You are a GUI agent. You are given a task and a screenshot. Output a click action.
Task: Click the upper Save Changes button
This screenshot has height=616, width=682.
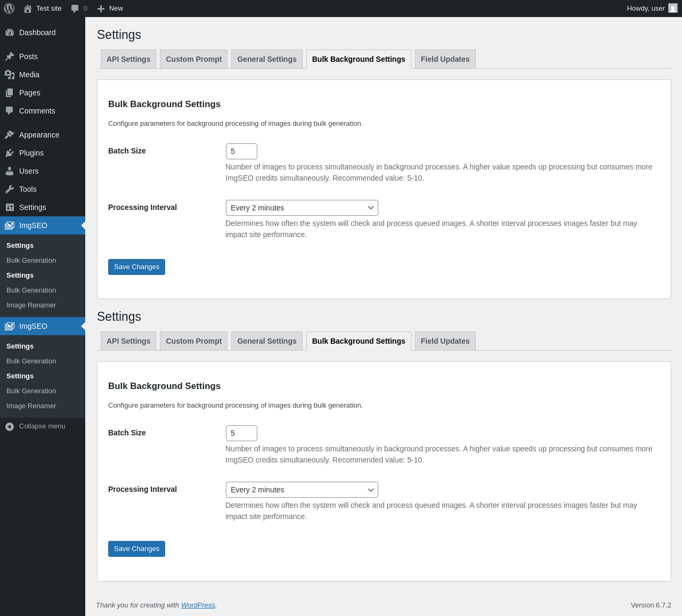point(136,267)
